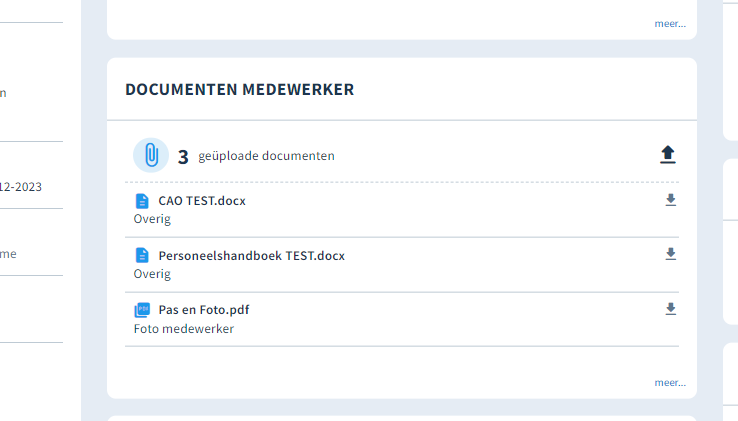Click the upload documents arrow icon

667,155
